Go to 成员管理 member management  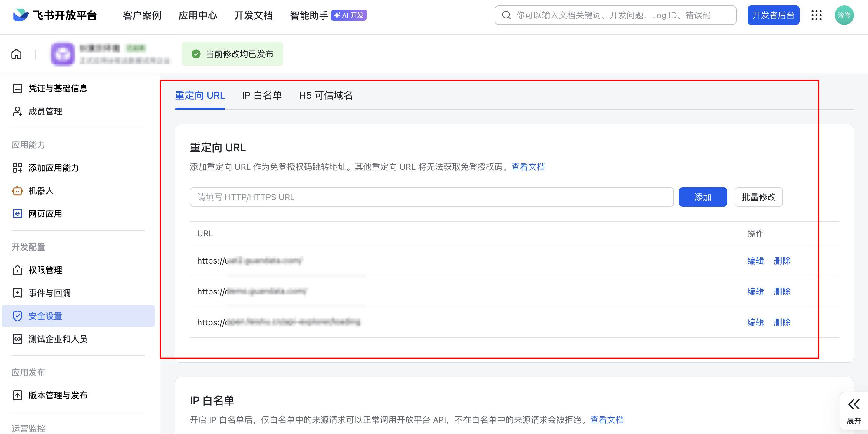point(45,111)
